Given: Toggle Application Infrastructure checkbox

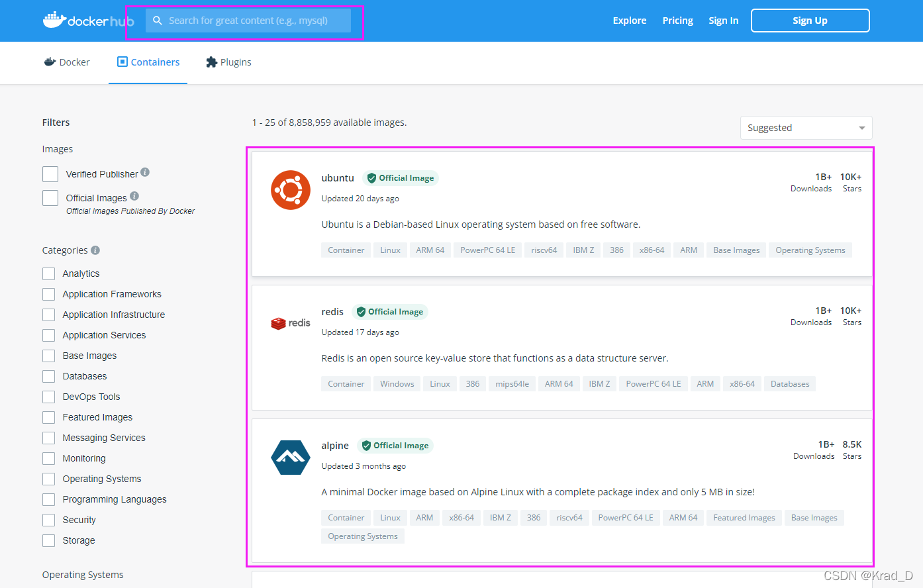Looking at the screenshot, I should [48, 315].
